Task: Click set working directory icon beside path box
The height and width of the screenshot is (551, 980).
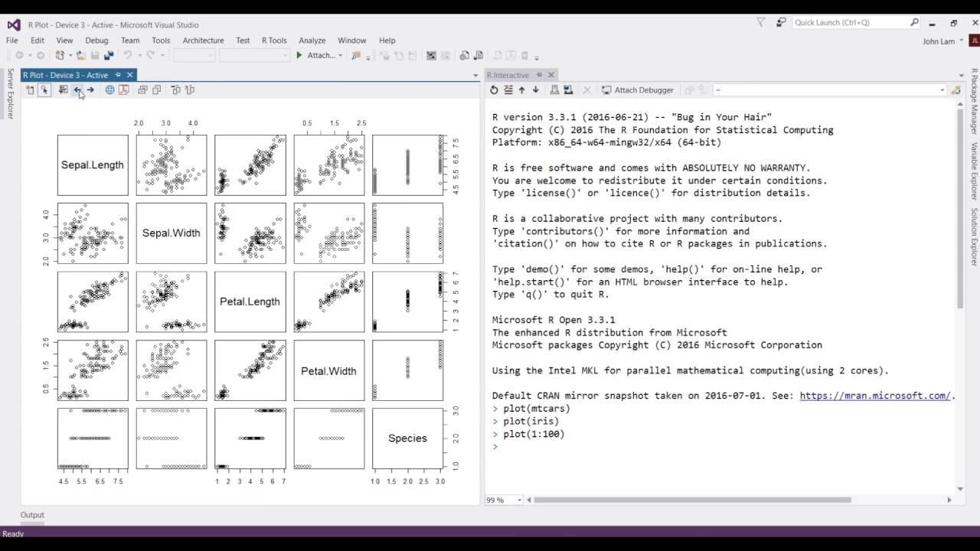Action: click(x=955, y=90)
